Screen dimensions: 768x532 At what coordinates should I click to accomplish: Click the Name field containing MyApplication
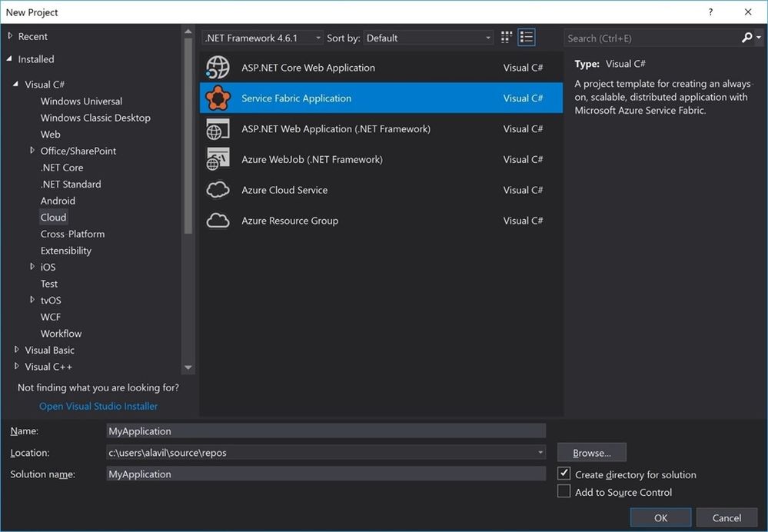pos(326,431)
